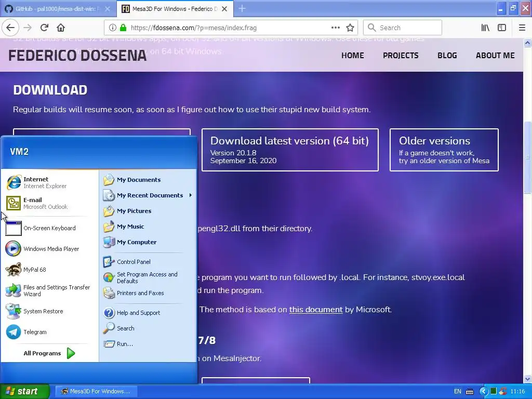Open Older versions box

(444, 150)
